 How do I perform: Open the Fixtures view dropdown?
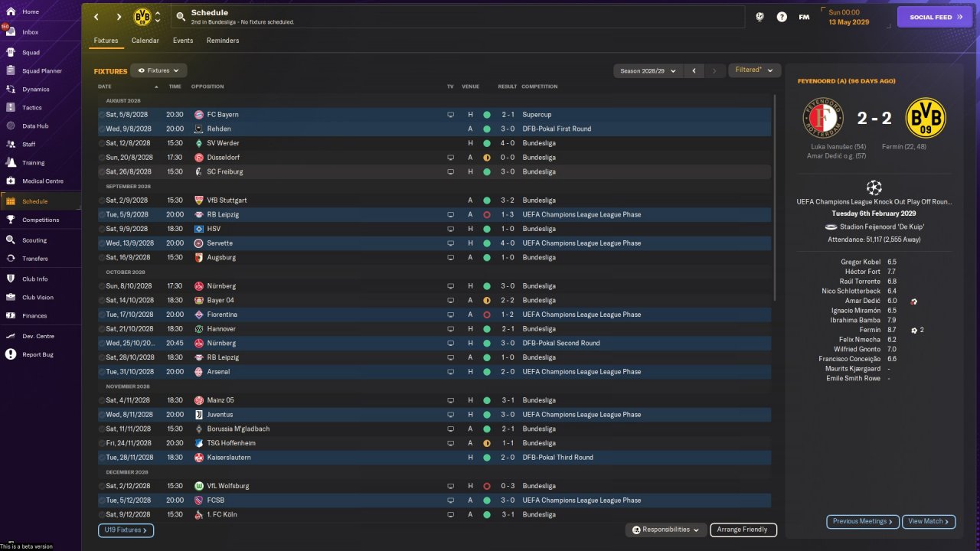[x=158, y=70]
